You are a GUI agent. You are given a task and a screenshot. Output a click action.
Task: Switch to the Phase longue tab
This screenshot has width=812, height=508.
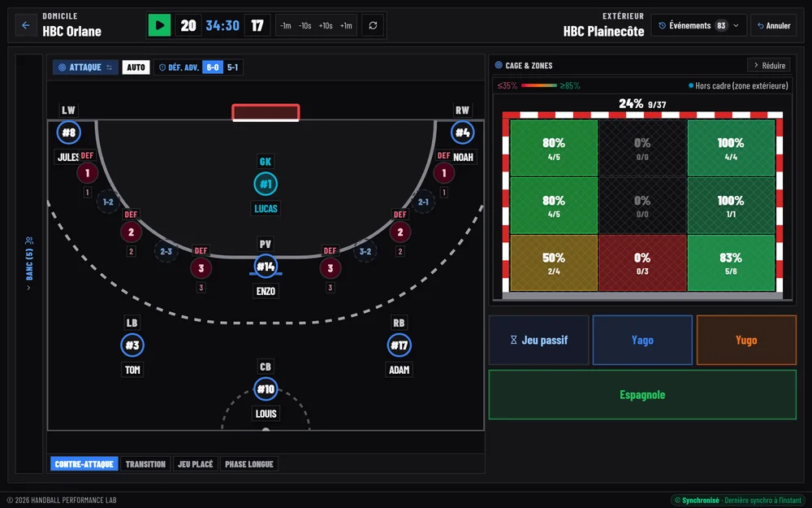249,464
